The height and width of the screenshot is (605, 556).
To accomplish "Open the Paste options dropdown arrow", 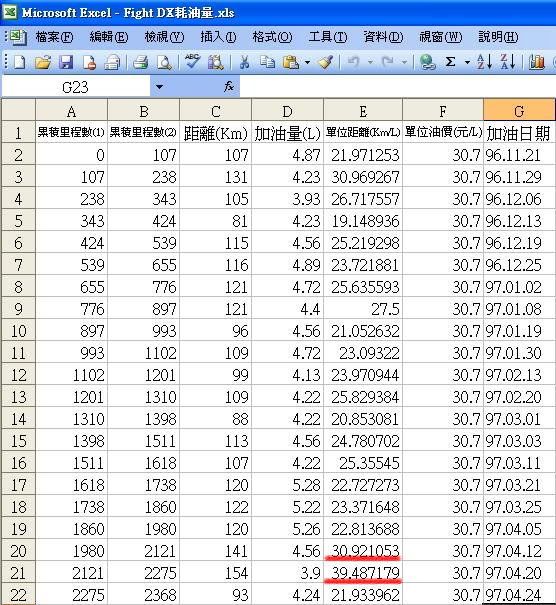I will [x=308, y=62].
